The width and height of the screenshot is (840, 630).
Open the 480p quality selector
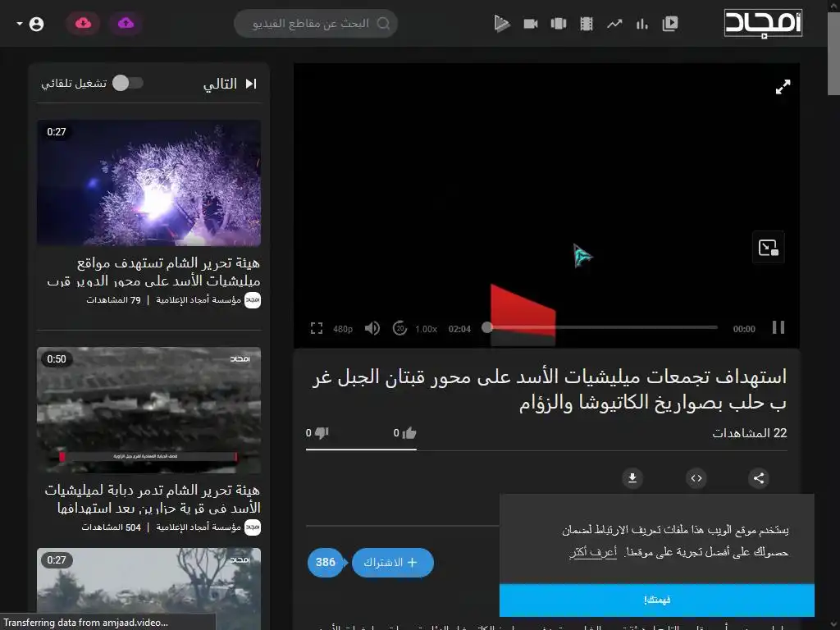pyautogui.click(x=343, y=329)
